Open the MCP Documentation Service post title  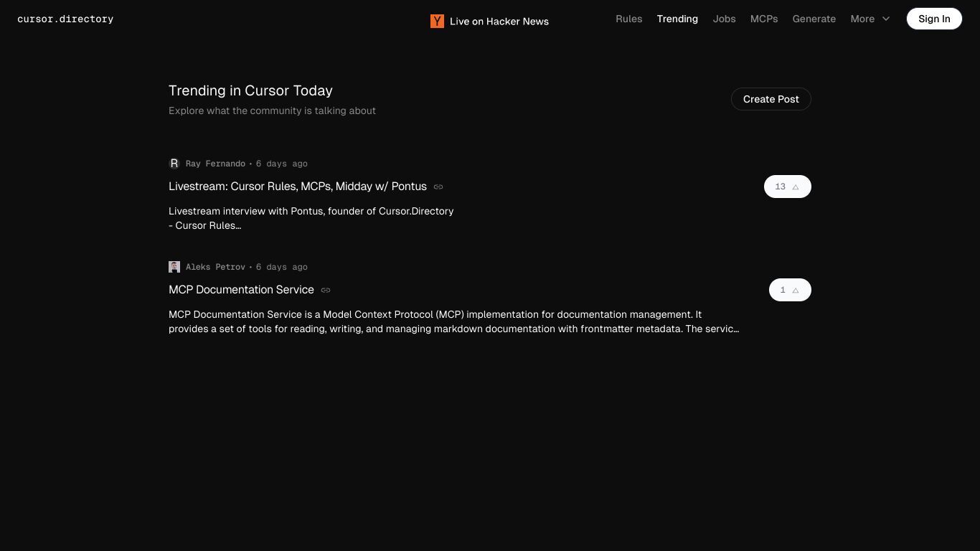click(x=241, y=290)
